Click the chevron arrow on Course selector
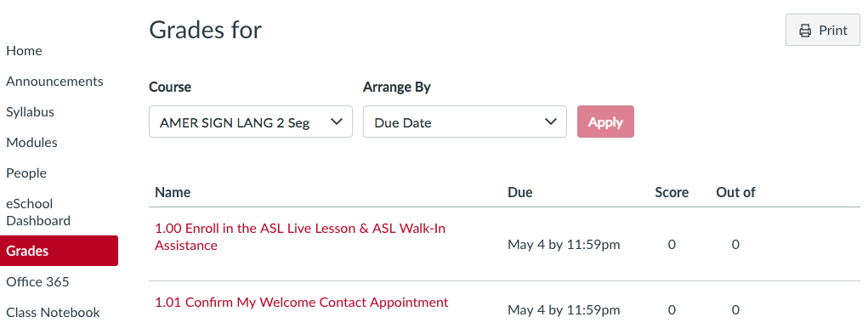868x334 pixels. tap(336, 122)
